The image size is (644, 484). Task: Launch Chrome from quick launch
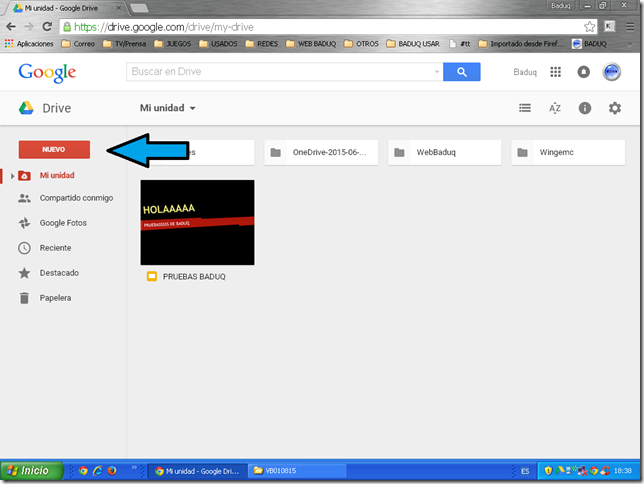[x=83, y=471]
